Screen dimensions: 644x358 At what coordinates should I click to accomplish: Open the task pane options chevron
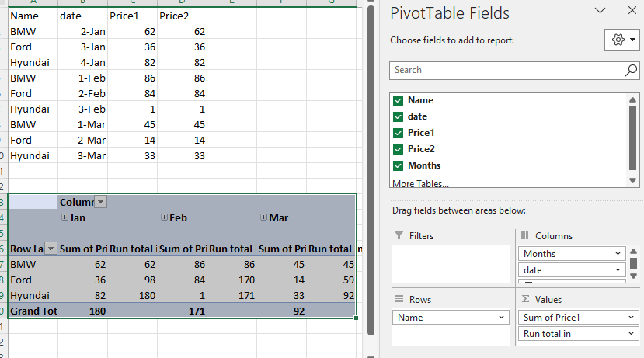(600, 11)
